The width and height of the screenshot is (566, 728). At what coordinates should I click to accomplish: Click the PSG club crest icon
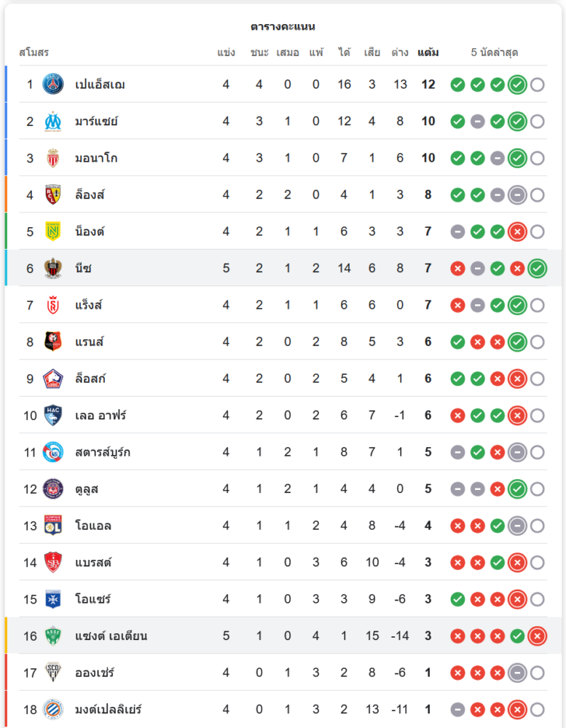click(53, 84)
